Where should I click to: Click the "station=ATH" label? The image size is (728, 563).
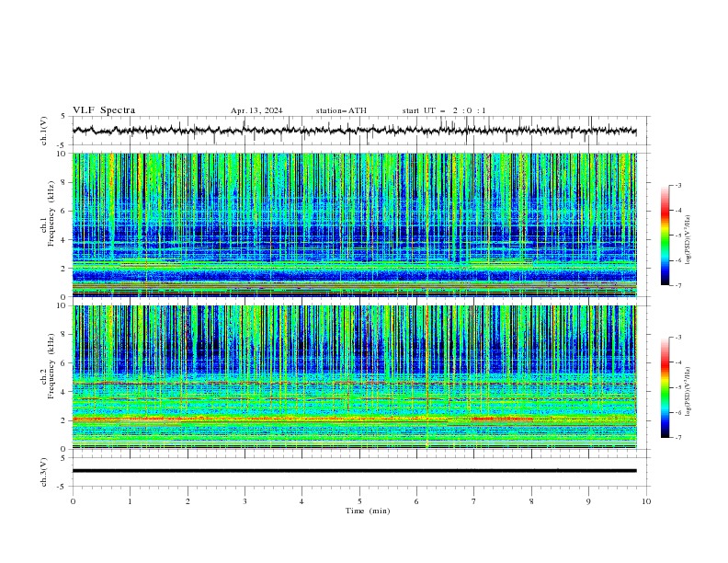click(x=341, y=110)
